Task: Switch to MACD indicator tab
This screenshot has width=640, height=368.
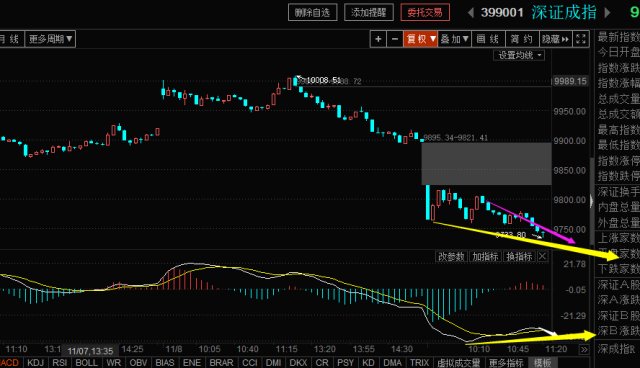Action: coord(10,363)
